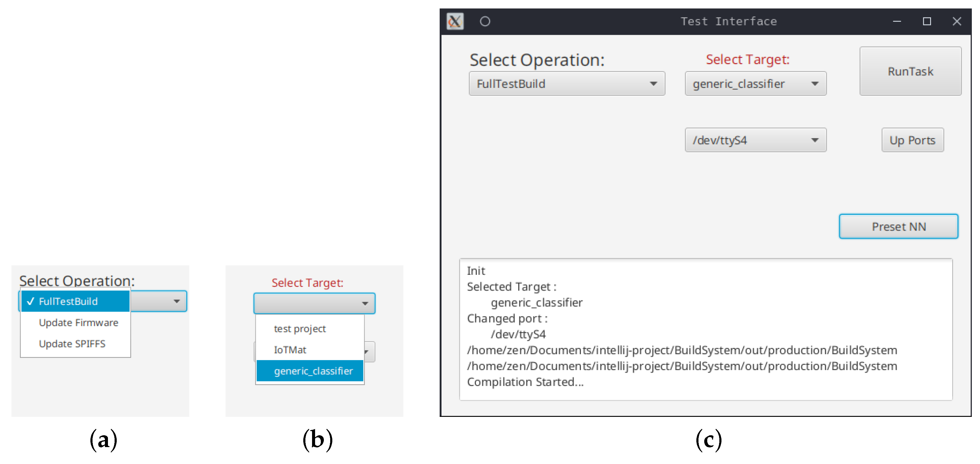980x464 pixels.
Task: Open the FullTestBuild operation dropdown
Action: click(x=567, y=84)
